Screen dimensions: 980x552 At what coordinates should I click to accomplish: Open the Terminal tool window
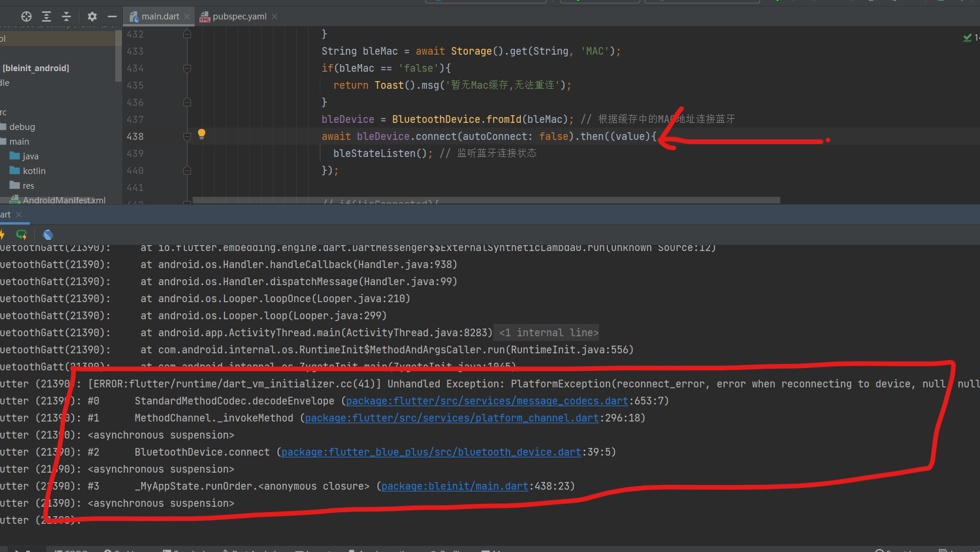187,550
